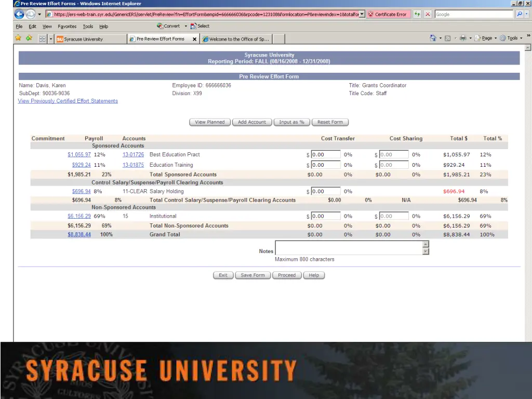Open the Page command bar menu
The image size is (532, 399).
(x=486, y=38)
